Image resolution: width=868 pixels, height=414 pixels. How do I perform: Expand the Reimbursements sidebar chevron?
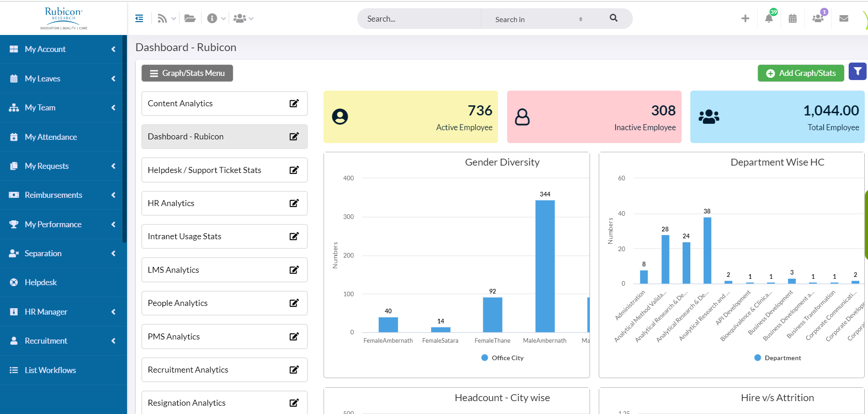click(x=113, y=195)
